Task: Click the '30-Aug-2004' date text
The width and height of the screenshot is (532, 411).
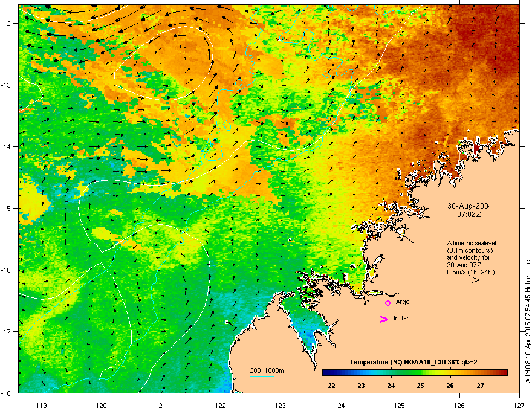Action: [x=470, y=206]
